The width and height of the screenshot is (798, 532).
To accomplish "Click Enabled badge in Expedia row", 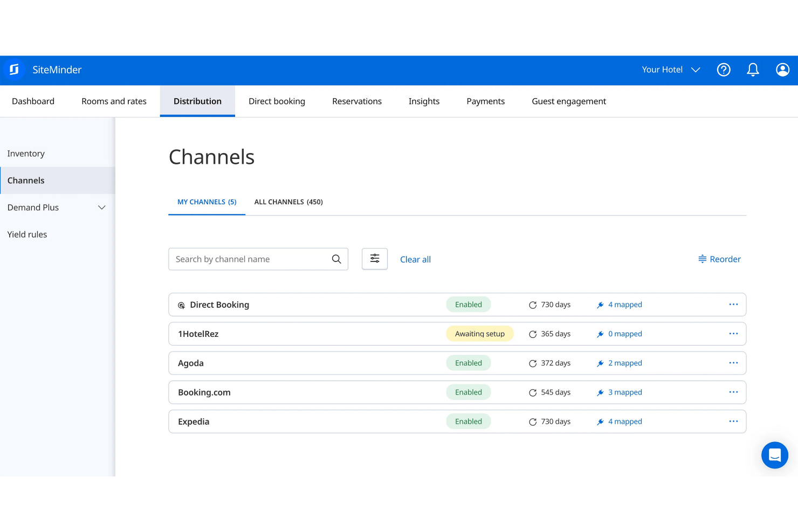I will [x=469, y=422].
